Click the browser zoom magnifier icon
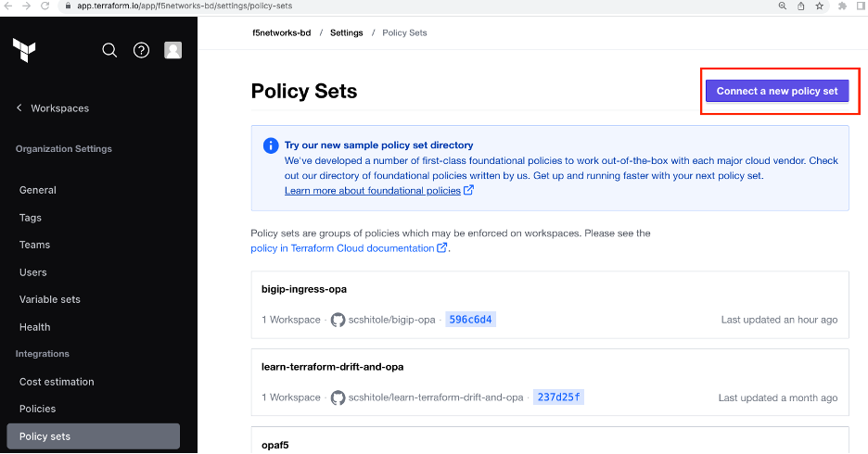The image size is (868, 454). pos(783,6)
